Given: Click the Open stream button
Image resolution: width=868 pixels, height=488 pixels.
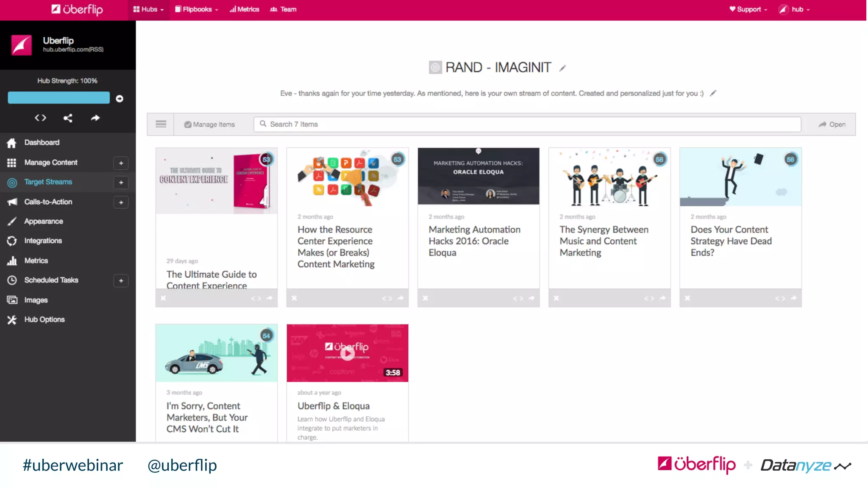Looking at the screenshot, I should point(832,124).
